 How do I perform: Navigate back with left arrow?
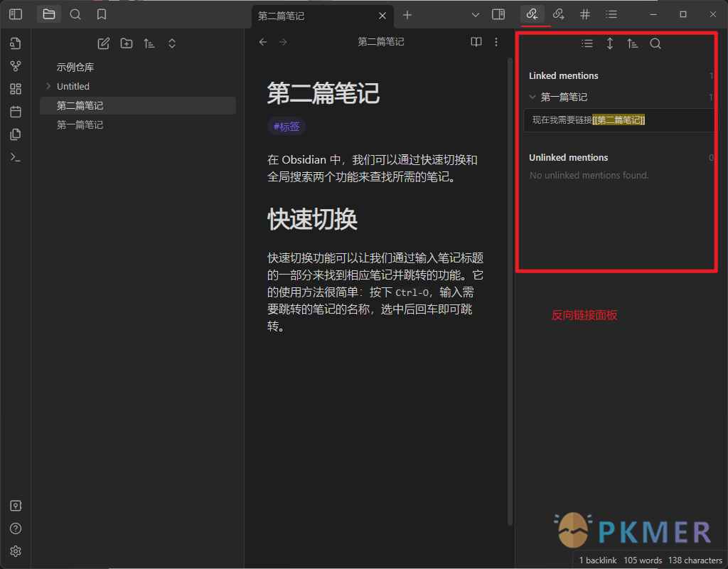click(x=263, y=42)
